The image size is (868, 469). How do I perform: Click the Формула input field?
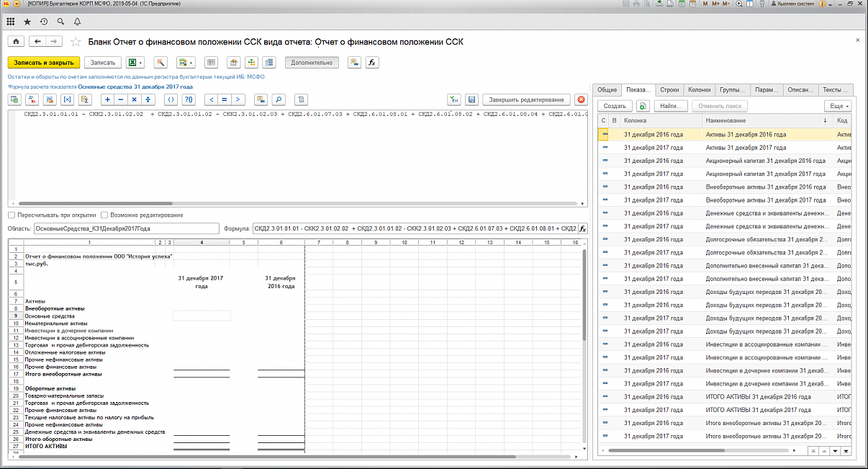coord(415,228)
